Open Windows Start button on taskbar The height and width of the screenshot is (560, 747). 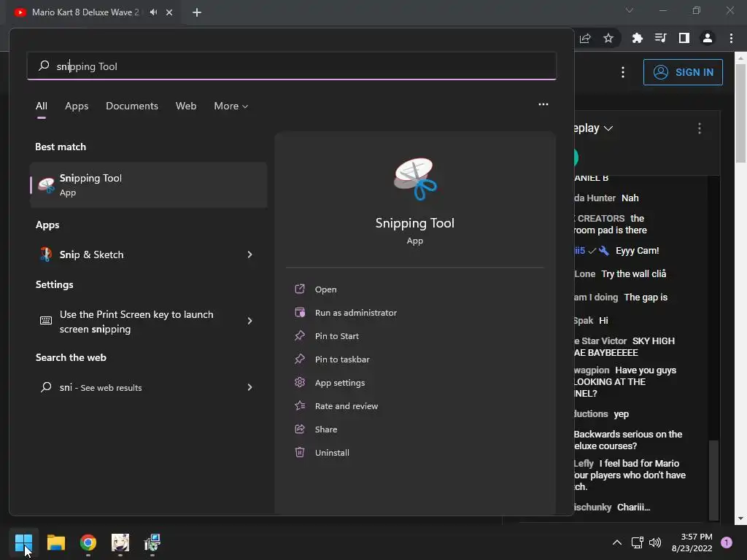click(x=23, y=542)
